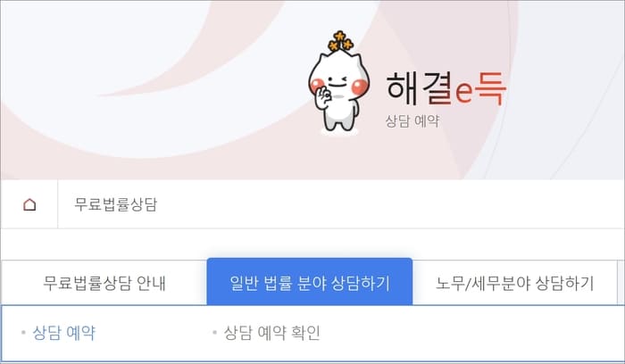This screenshot has width=625, height=364.
Task: Go to home via the house icon
Action: point(29,204)
